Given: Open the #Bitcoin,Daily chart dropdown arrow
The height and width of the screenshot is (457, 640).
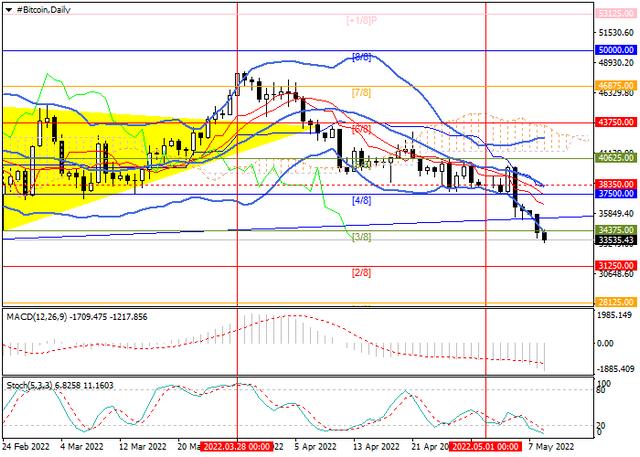Looking at the screenshot, I should point(9,10).
